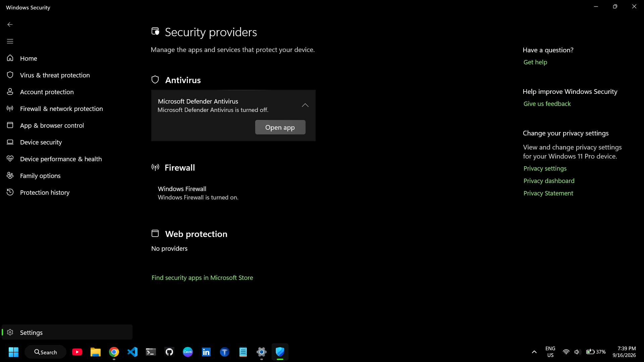Click the Protection history clock icon
The image size is (644, 362).
10,192
